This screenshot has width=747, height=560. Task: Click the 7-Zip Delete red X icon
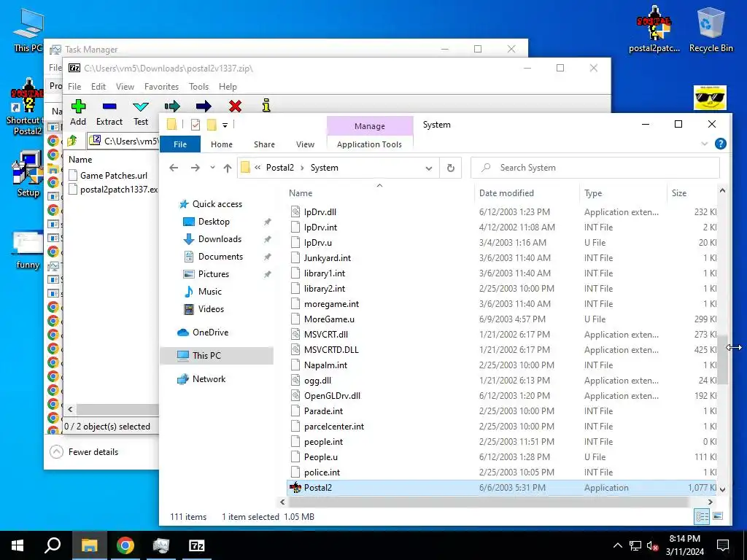235,106
